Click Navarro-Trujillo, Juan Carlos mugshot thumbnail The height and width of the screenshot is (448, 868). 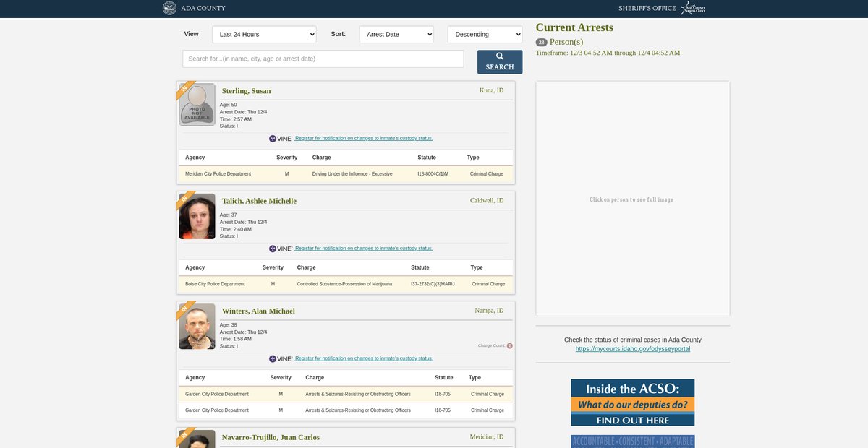point(197,439)
